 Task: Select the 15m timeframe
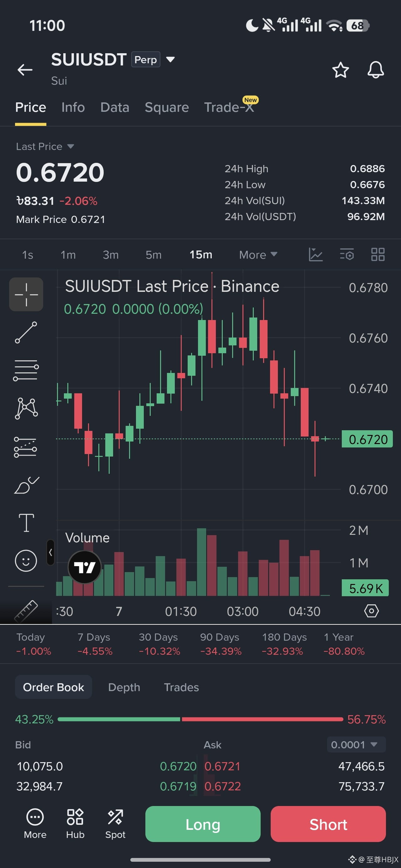(x=201, y=254)
